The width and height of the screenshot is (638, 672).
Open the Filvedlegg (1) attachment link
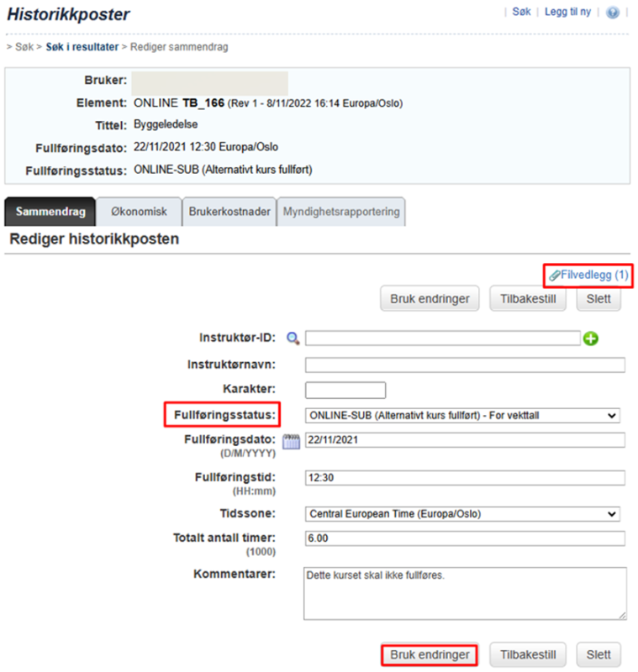coord(588,276)
